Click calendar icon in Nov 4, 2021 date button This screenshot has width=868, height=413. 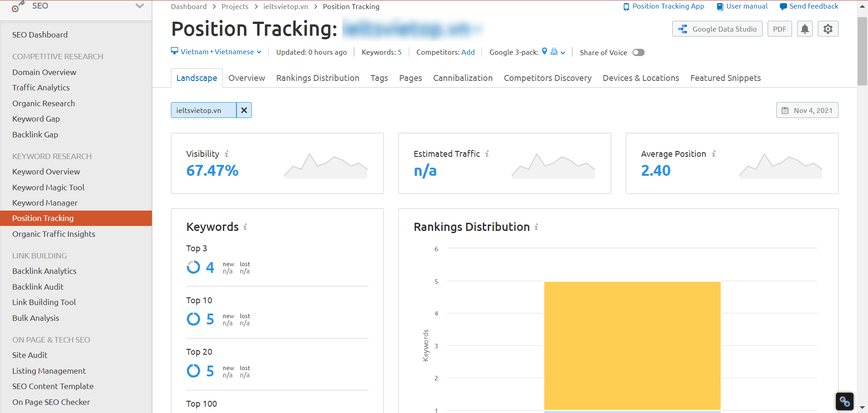(x=785, y=110)
